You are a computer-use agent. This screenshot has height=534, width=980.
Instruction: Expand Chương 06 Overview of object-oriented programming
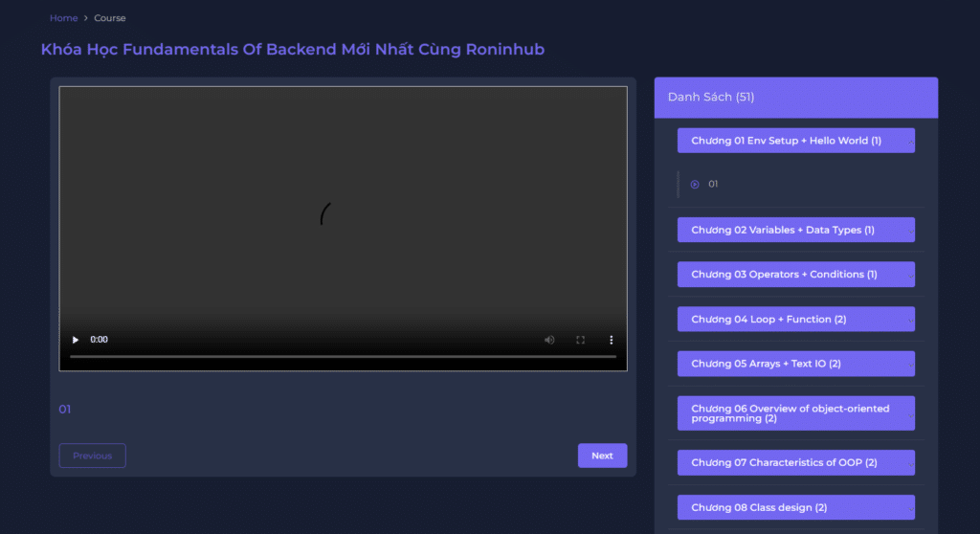(795, 413)
